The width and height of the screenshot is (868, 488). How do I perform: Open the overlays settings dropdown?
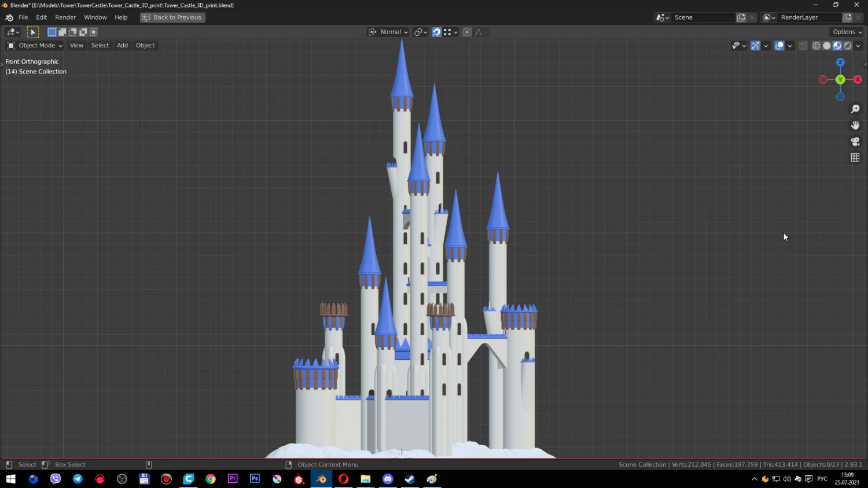(x=790, y=46)
